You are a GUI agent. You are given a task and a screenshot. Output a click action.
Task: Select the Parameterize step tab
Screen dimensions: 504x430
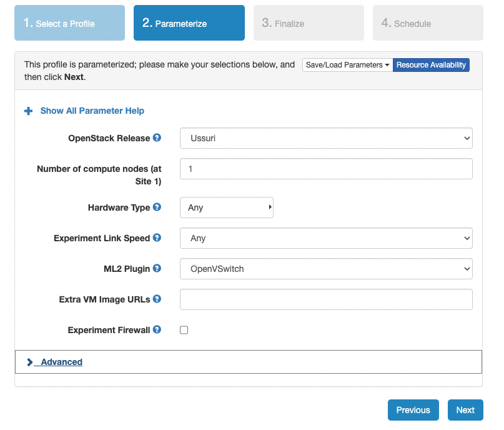pyautogui.click(x=189, y=23)
